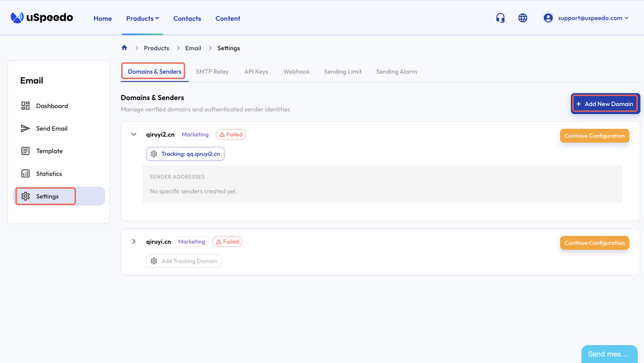Open Statistics in the sidebar
This screenshot has height=363, width=644.
pos(49,174)
